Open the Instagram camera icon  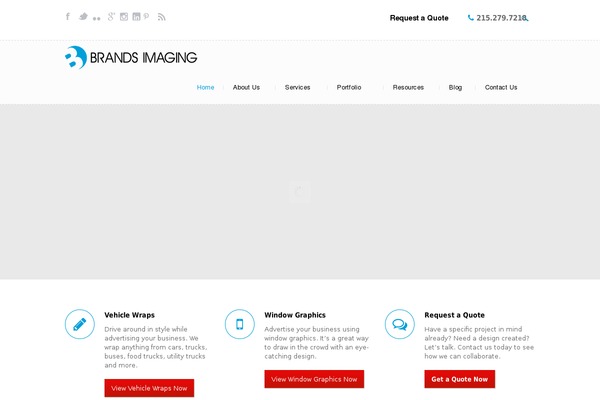(124, 16)
